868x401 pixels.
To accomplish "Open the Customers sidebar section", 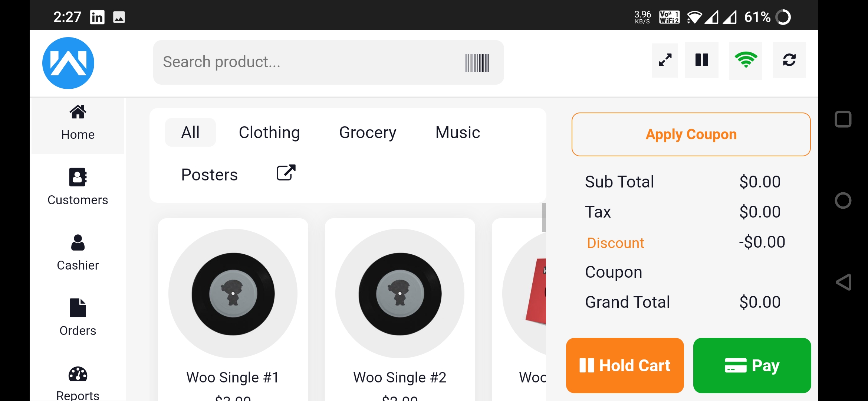I will (x=78, y=187).
